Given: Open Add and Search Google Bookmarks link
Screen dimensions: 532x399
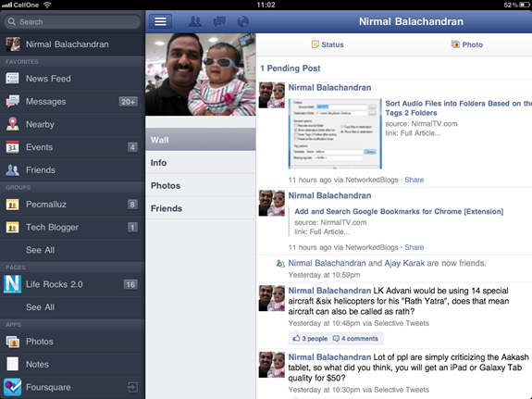Looking at the screenshot, I should click(399, 211).
